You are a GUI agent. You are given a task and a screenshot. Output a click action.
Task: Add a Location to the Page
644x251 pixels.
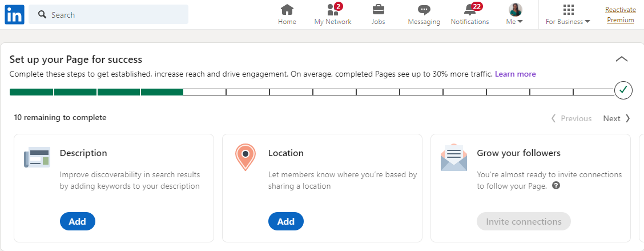point(285,221)
